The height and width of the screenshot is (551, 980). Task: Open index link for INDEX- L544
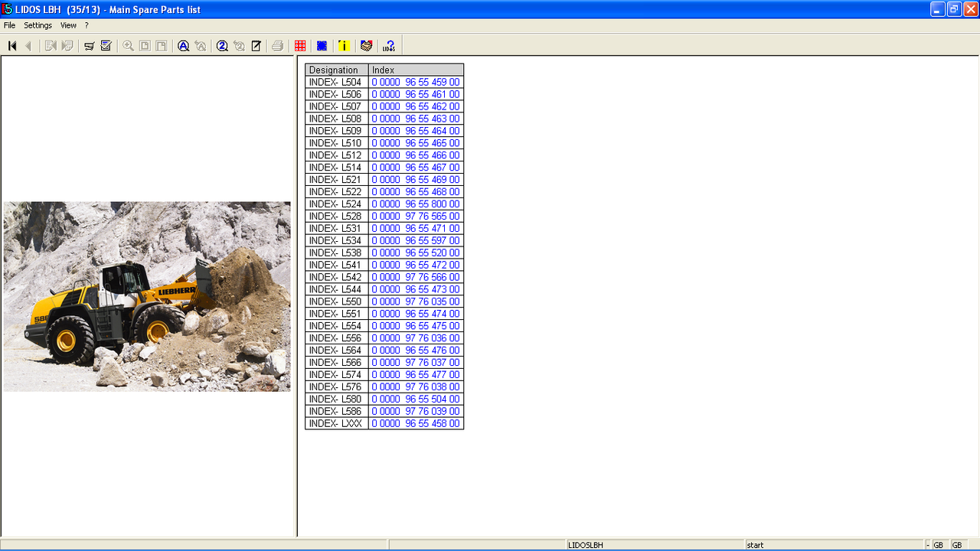416,289
